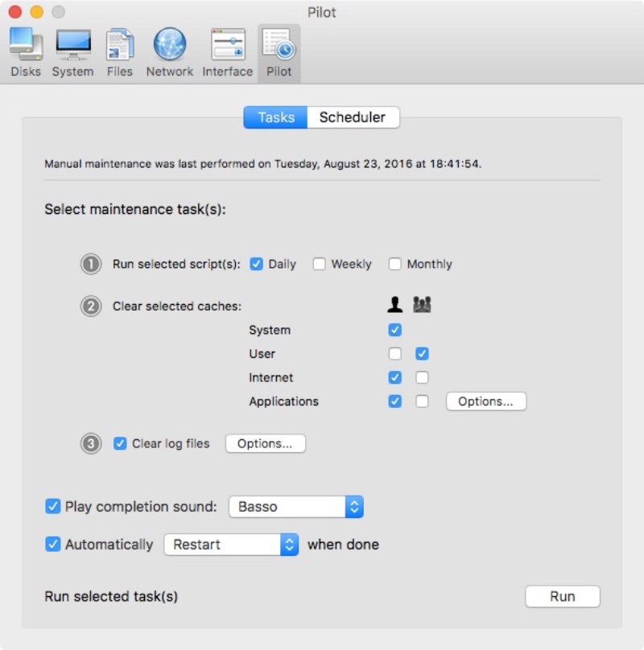Select the Pilot toolbar icon
Screen dimensions: 644x650
click(x=279, y=51)
